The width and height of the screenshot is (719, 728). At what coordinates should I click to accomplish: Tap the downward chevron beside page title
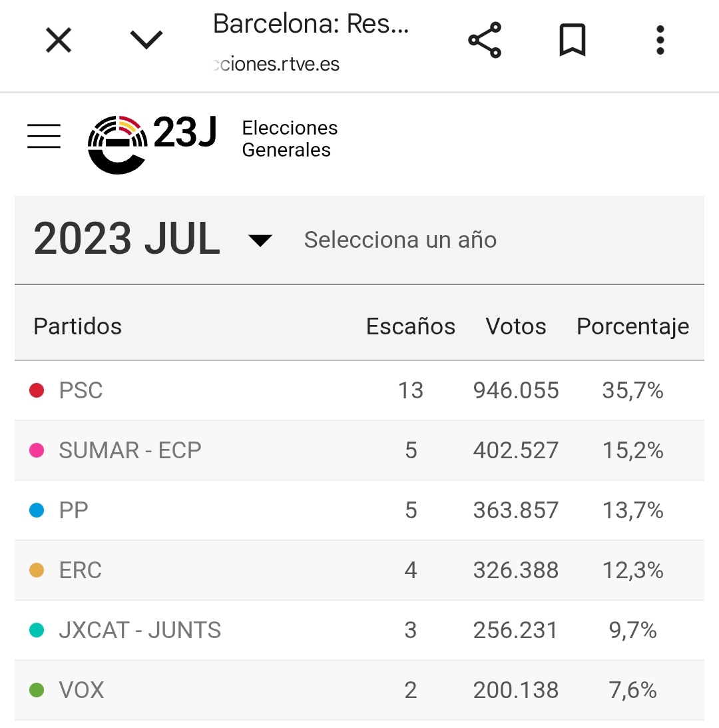pos(146,41)
